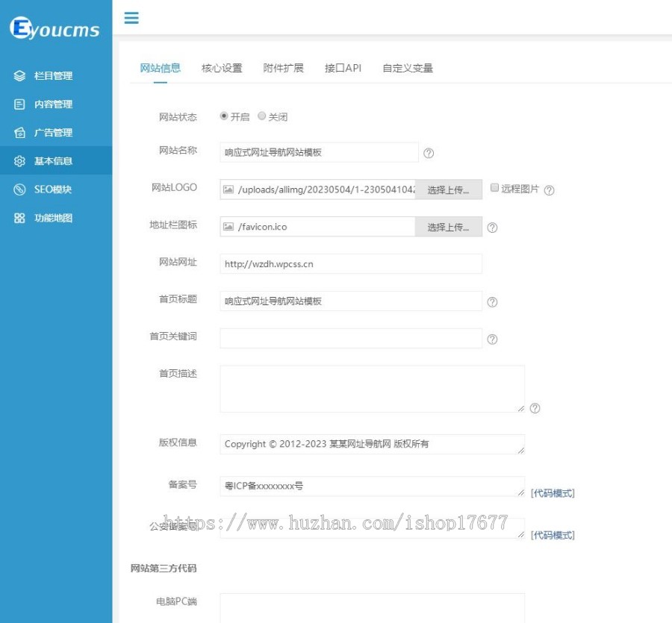Select the 关闭 radio button

[x=261, y=116]
